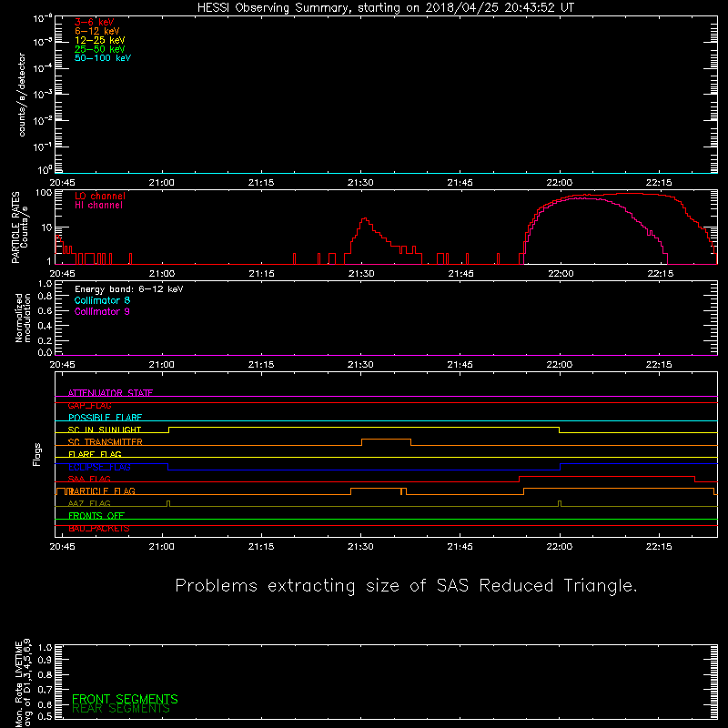Click the SC_TRANSMITTER flag label

coord(105,442)
